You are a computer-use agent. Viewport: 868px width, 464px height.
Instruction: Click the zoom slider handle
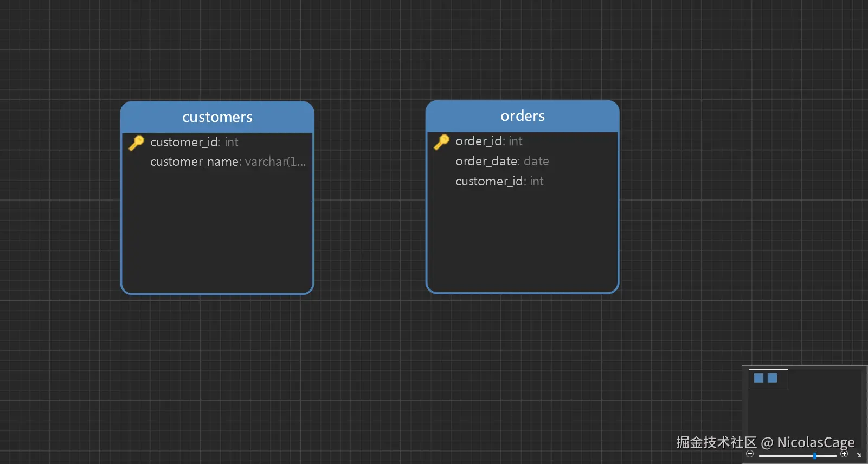[815, 456]
